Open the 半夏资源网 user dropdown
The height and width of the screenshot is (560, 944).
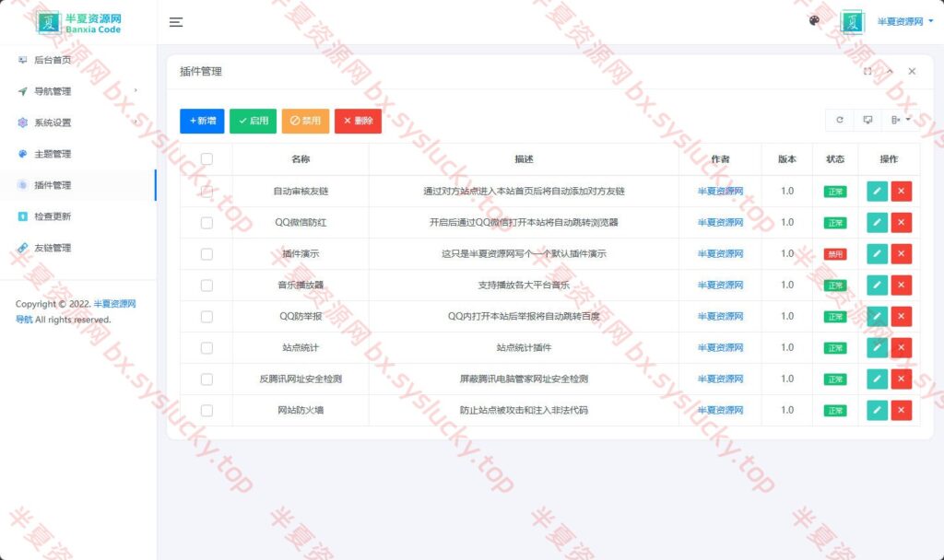(x=905, y=22)
